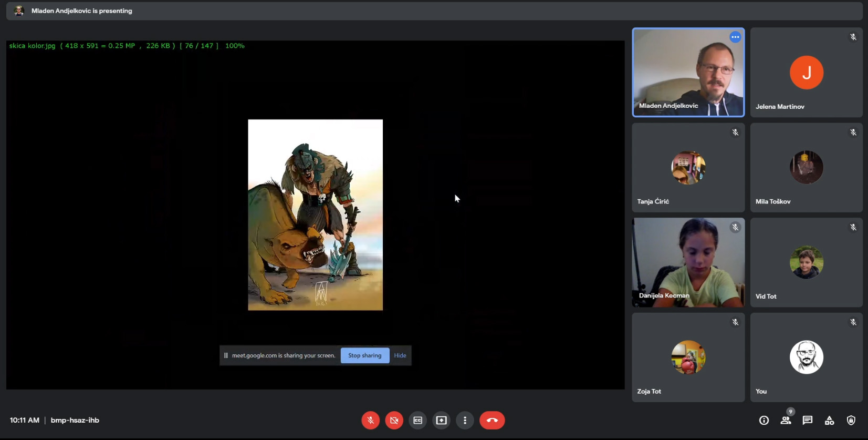Click Tanja Ćirić's avatar picture

pos(688,168)
